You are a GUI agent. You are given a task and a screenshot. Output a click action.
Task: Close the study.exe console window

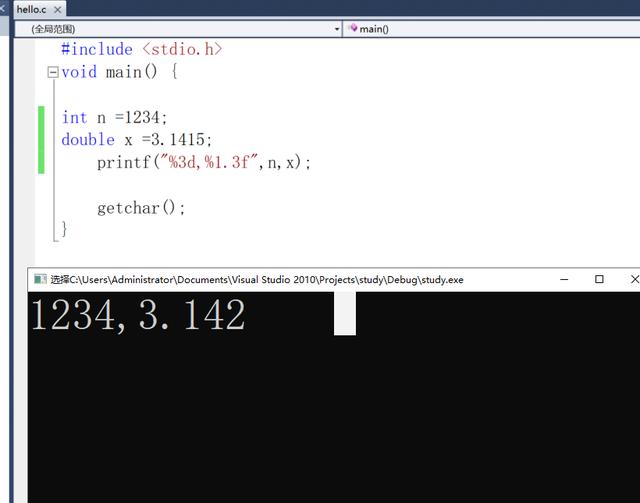(634, 279)
